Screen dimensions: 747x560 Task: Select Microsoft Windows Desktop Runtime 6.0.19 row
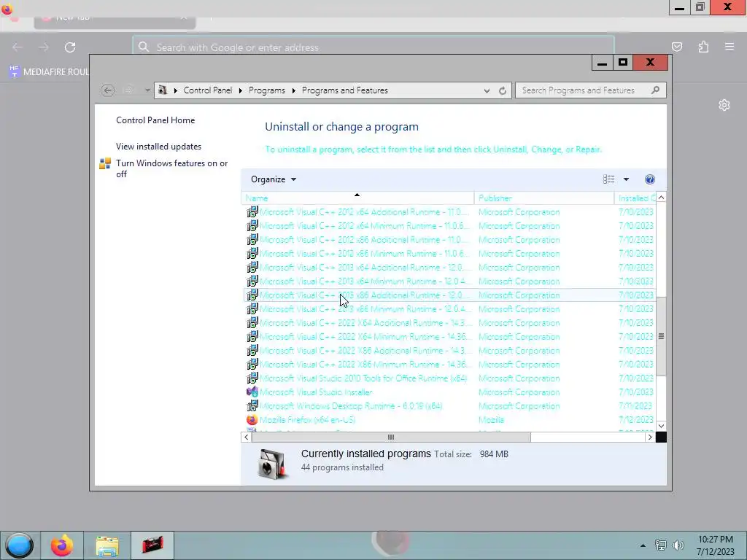pyautogui.click(x=449, y=405)
